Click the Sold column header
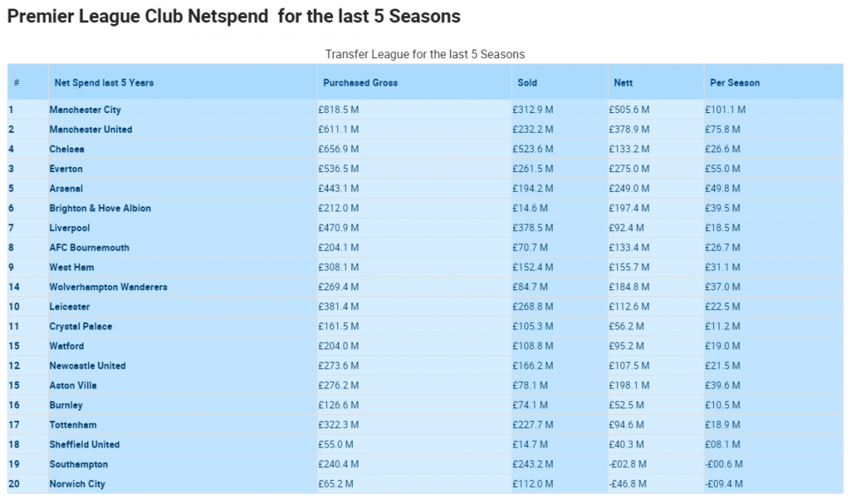856x504 pixels. [x=527, y=83]
